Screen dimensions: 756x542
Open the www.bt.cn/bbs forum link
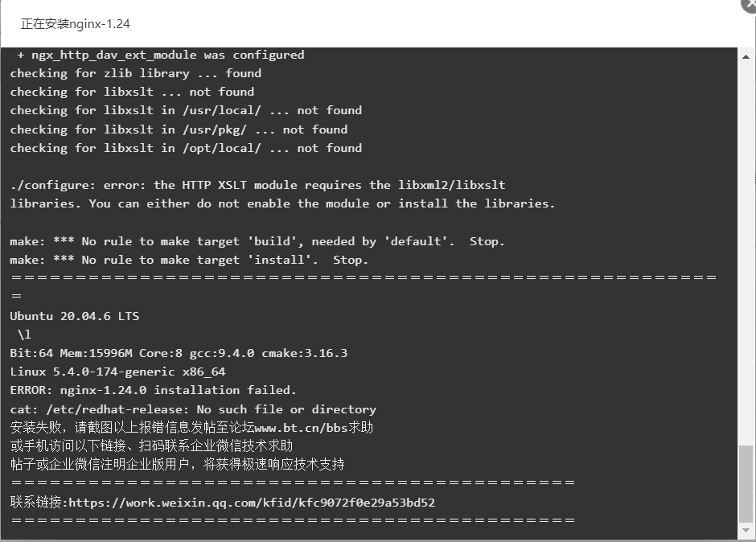301,428
